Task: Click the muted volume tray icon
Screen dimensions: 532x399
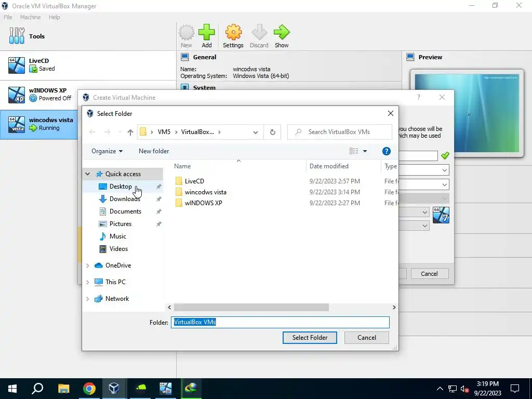Action: (465, 389)
